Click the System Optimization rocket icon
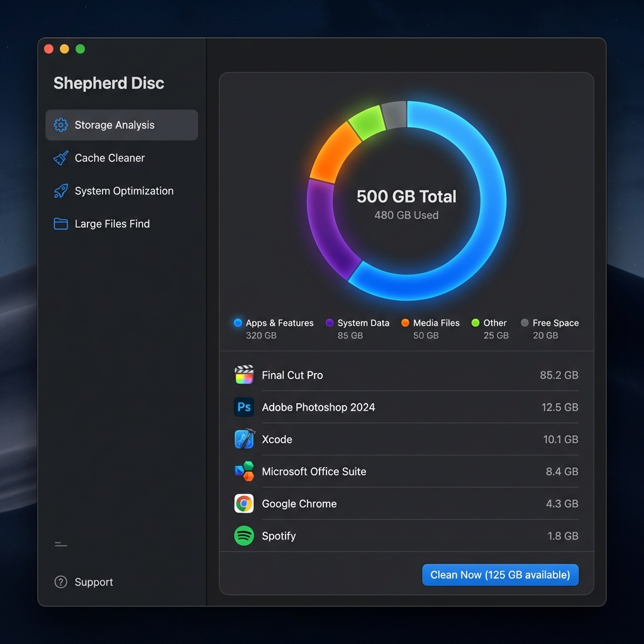This screenshot has height=644, width=644. pyautogui.click(x=61, y=191)
